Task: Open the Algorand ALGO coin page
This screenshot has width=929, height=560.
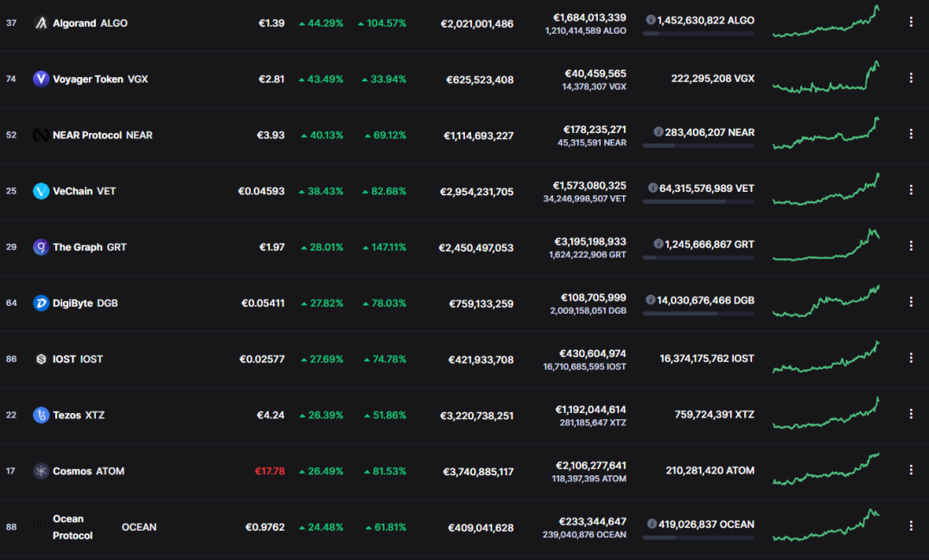Action: 90,23
